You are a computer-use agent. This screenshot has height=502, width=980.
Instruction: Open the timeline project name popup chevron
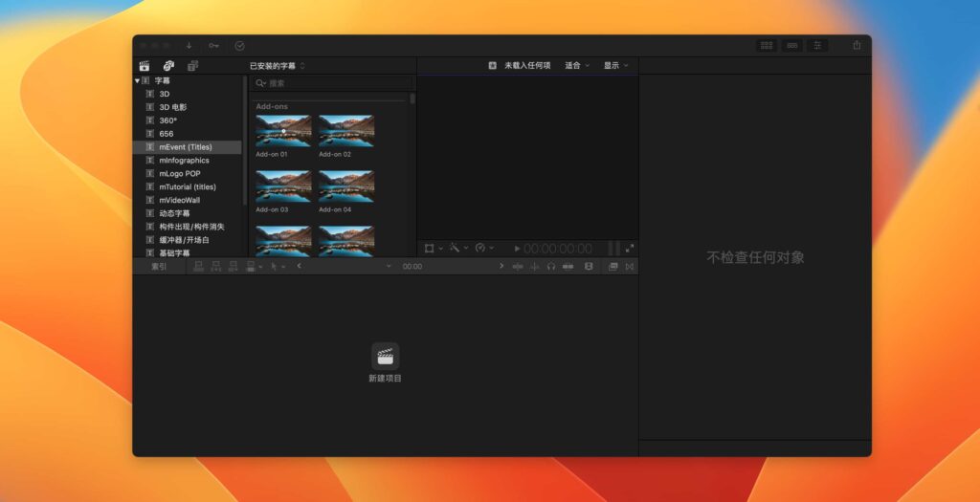pos(389,267)
